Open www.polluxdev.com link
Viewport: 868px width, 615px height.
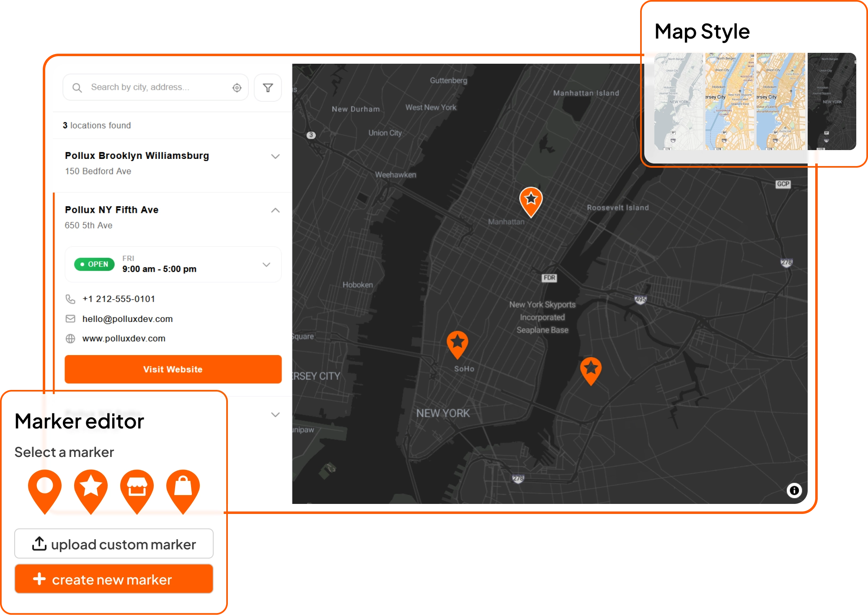(x=124, y=338)
